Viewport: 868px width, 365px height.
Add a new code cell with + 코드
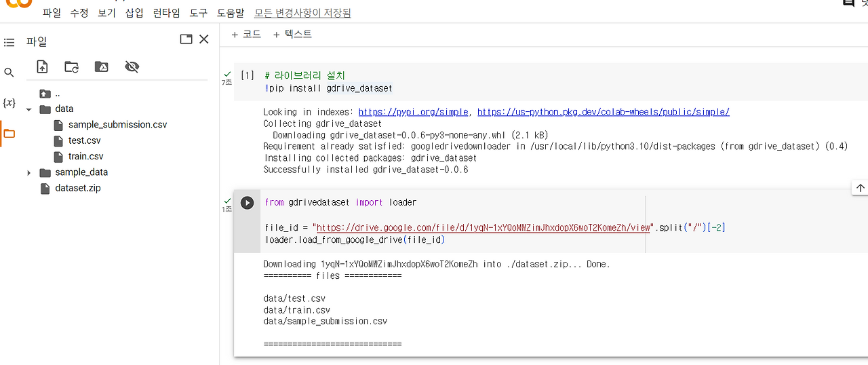[x=246, y=34]
